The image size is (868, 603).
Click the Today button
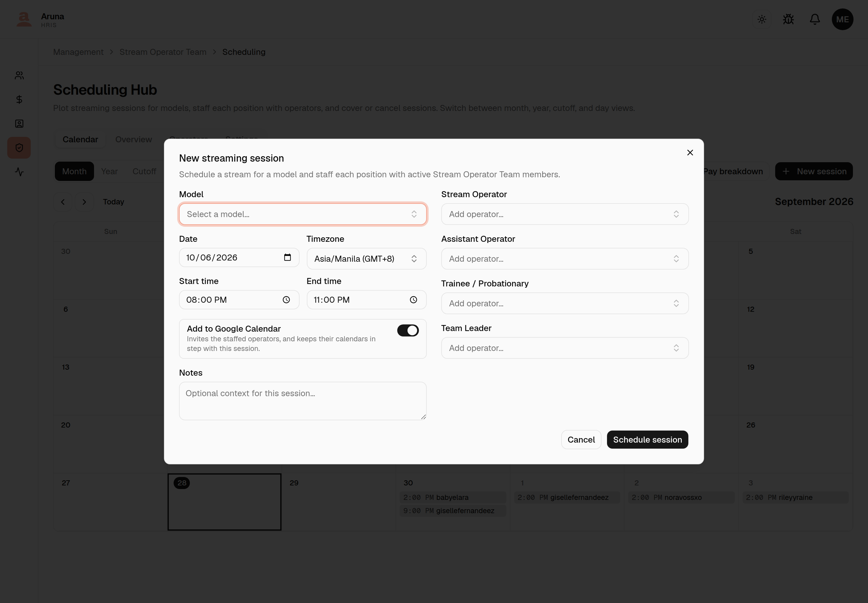[x=113, y=202]
